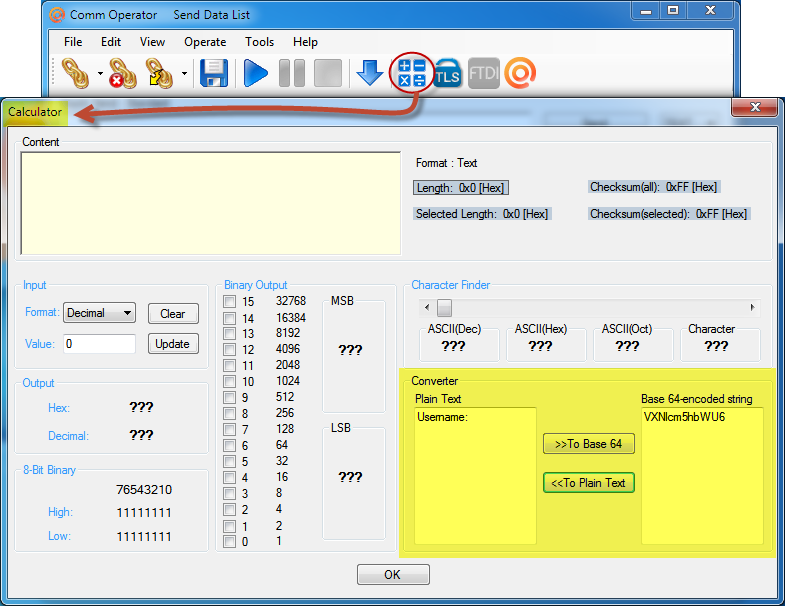Click Checksum(selected): 0xFF [Hex] label
The image size is (785, 606).
point(669,214)
